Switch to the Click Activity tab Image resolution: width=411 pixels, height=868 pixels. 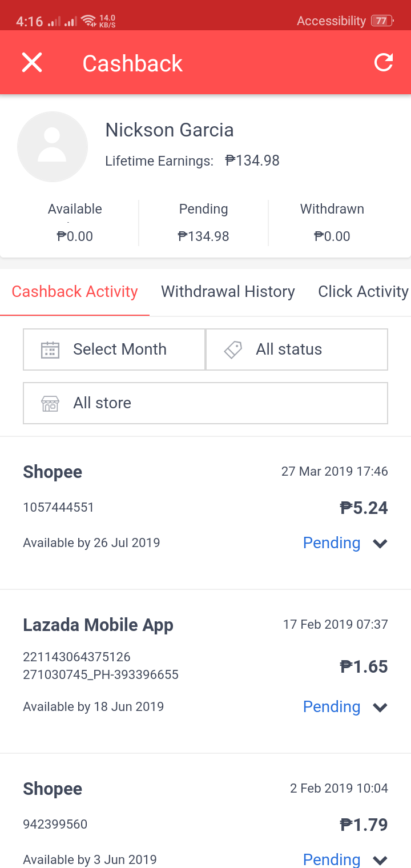click(363, 292)
